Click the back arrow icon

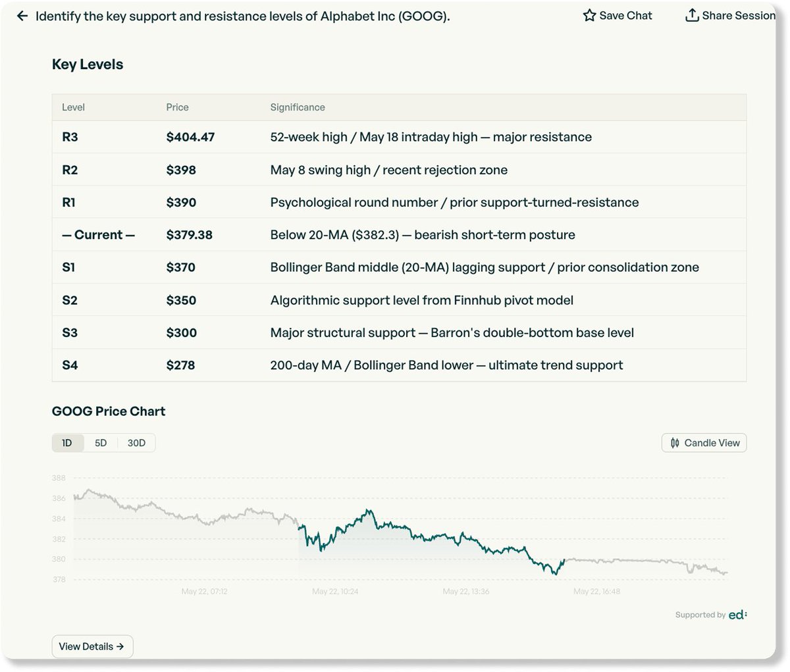pos(22,16)
